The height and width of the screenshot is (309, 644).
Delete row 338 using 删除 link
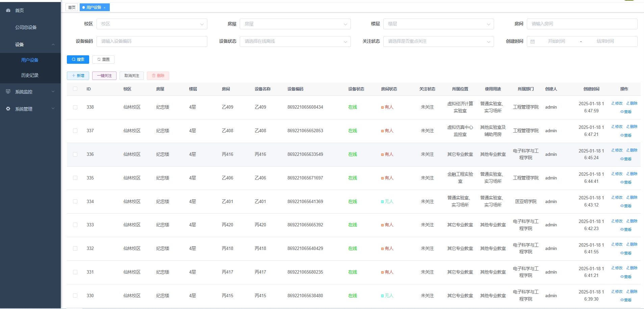click(632, 103)
